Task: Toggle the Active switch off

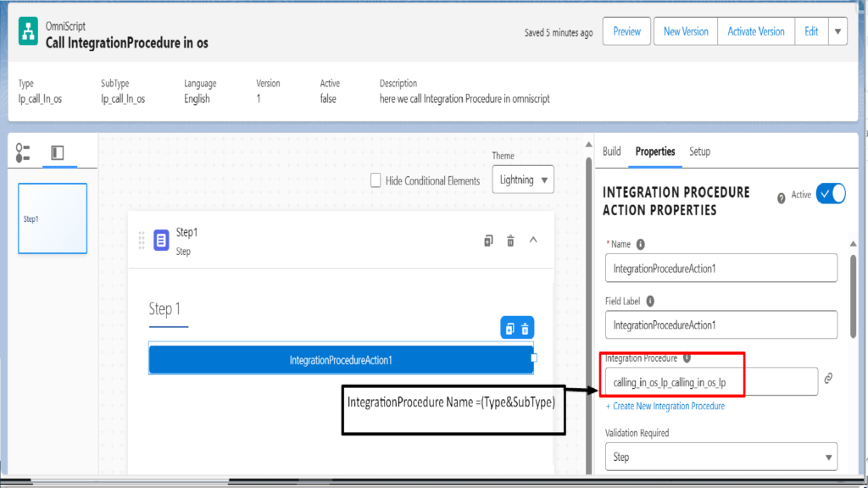Action: click(831, 194)
